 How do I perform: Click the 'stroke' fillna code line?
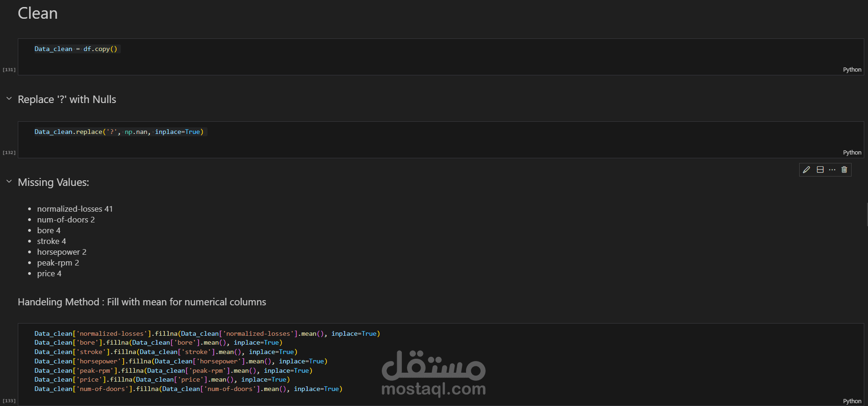pos(166,352)
